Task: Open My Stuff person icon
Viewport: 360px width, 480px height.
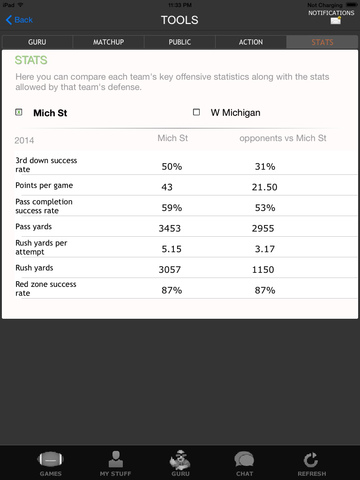Action: click(116, 459)
